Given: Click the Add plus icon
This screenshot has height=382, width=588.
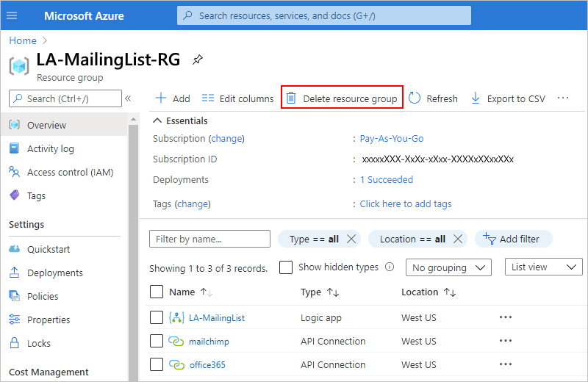Looking at the screenshot, I should click(161, 98).
